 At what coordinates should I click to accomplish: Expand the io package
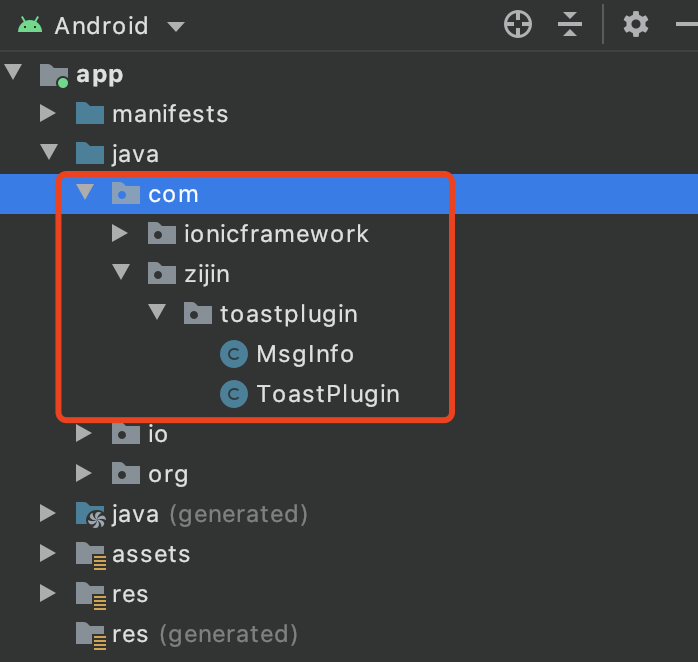[84, 434]
